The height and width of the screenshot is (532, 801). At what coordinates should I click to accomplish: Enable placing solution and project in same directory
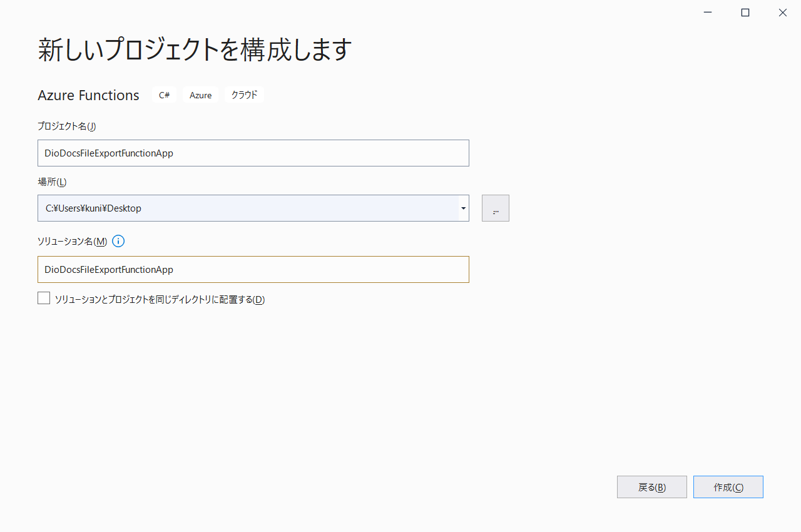pos(44,298)
